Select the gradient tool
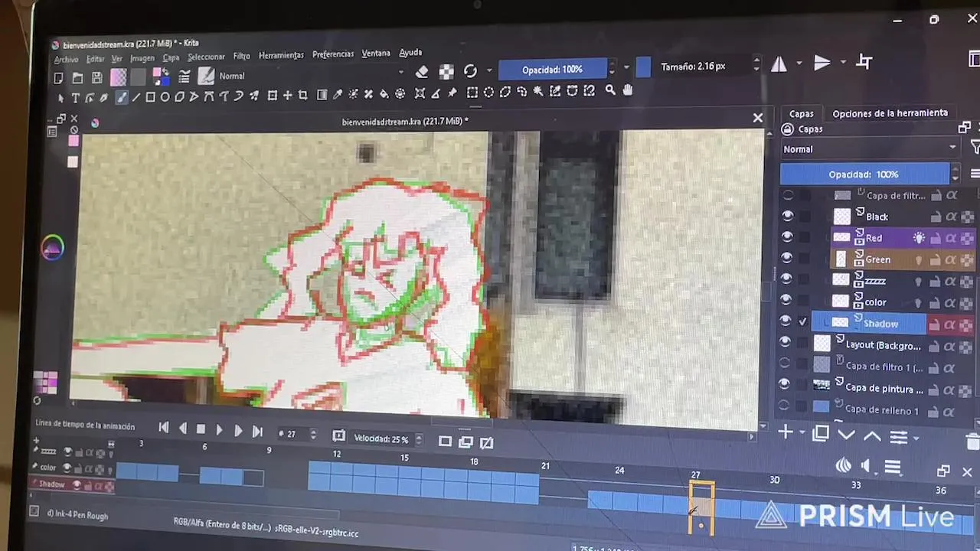Image resolution: width=980 pixels, height=551 pixels. (x=322, y=95)
